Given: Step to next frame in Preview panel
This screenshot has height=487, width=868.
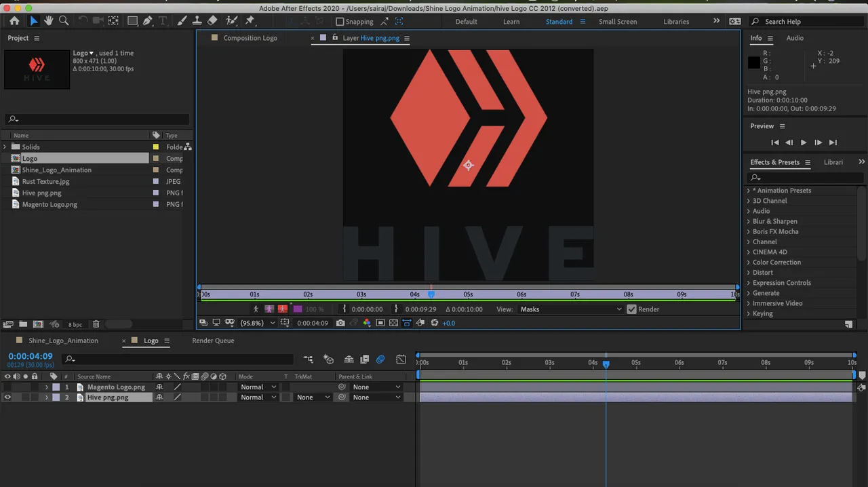Looking at the screenshot, I should tap(818, 142).
